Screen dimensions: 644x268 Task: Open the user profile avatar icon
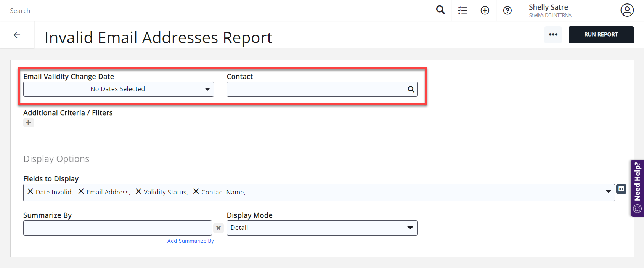coord(627,10)
